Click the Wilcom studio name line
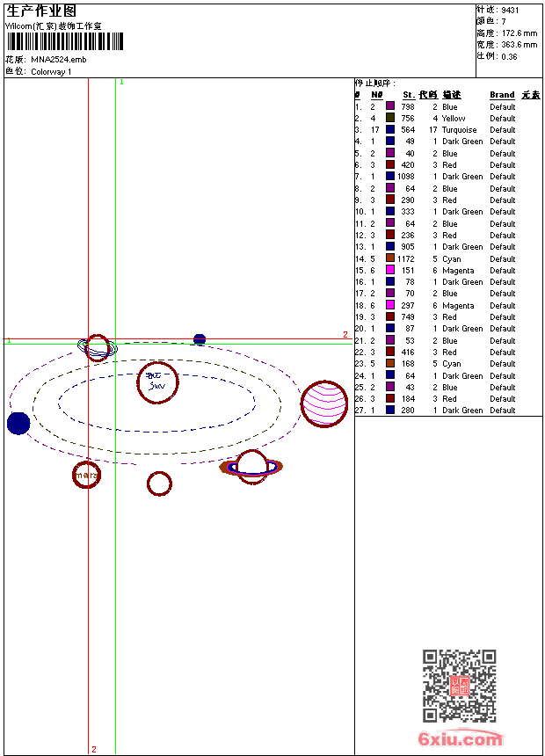Screen dimensions: 545x756 54,26
